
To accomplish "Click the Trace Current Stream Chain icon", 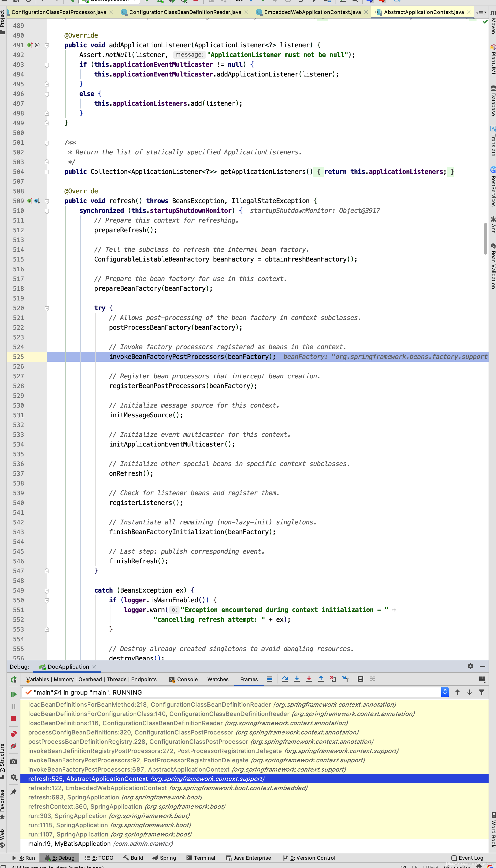I will 372,679.
